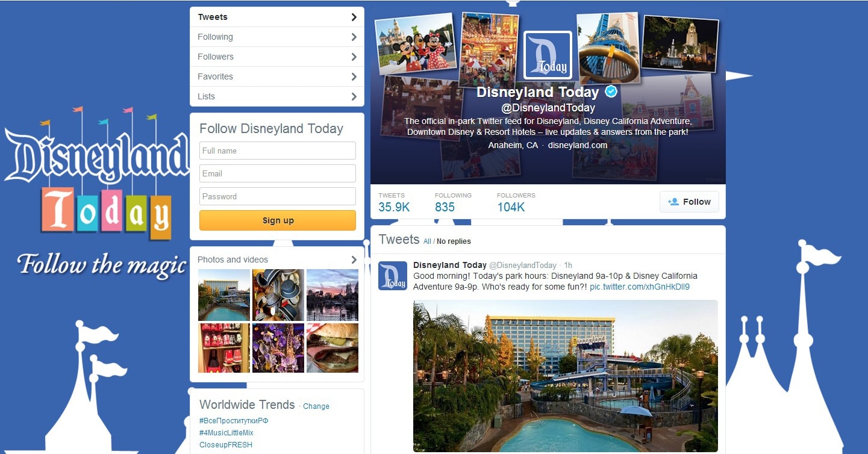This screenshot has height=454, width=868.
Task: Click the tweet author avatar icon
Action: click(393, 276)
